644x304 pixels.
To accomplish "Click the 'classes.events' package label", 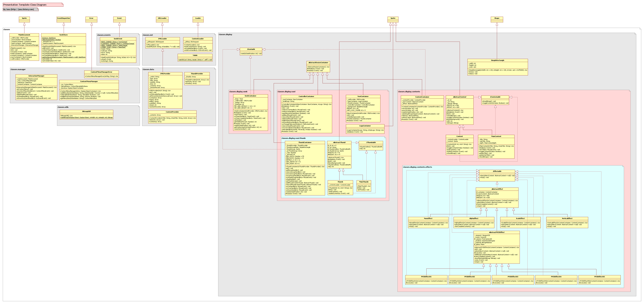I will (x=104, y=35).
